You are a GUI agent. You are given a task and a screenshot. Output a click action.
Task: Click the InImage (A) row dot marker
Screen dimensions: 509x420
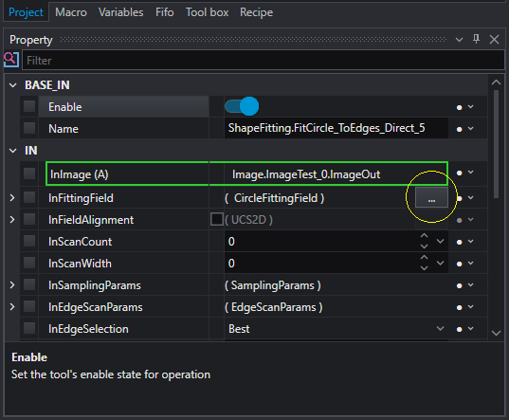pyautogui.click(x=459, y=173)
